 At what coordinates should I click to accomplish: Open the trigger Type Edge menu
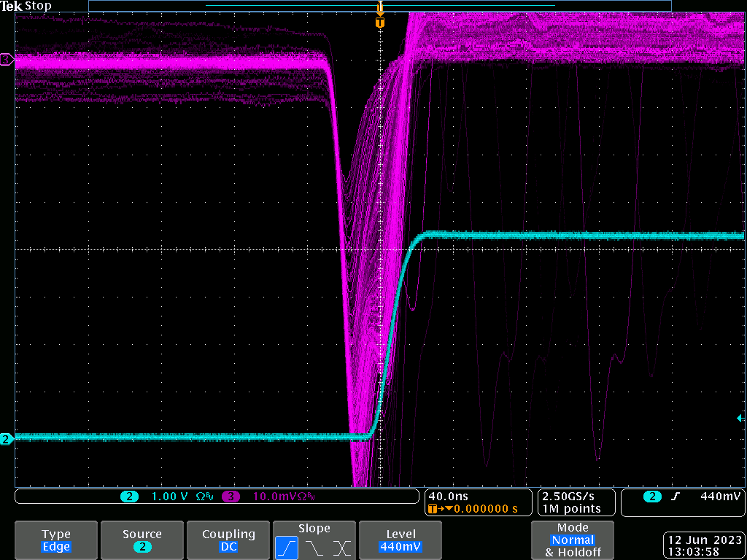coord(55,540)
